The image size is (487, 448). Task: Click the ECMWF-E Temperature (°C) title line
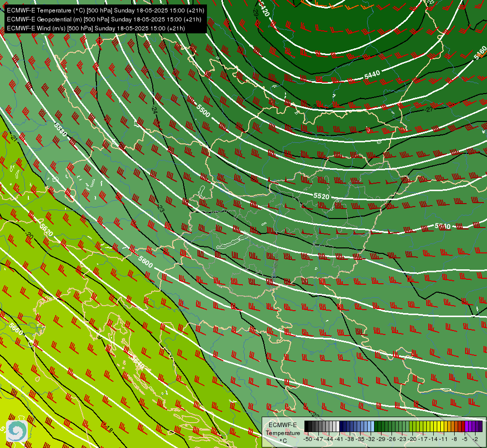tap(105, 10)
